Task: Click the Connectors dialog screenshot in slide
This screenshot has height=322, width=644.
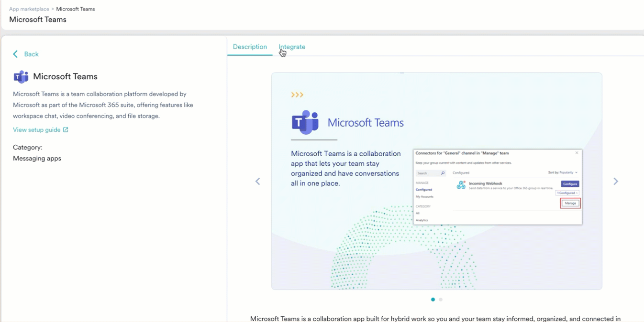Action: click(498, 187)
